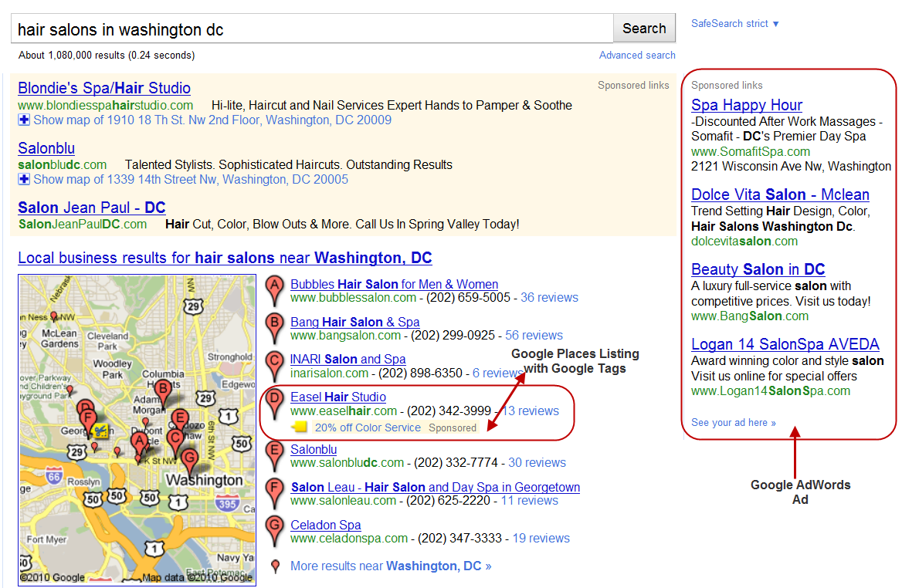Click the 20% off Color Service tag

[368, 427]
